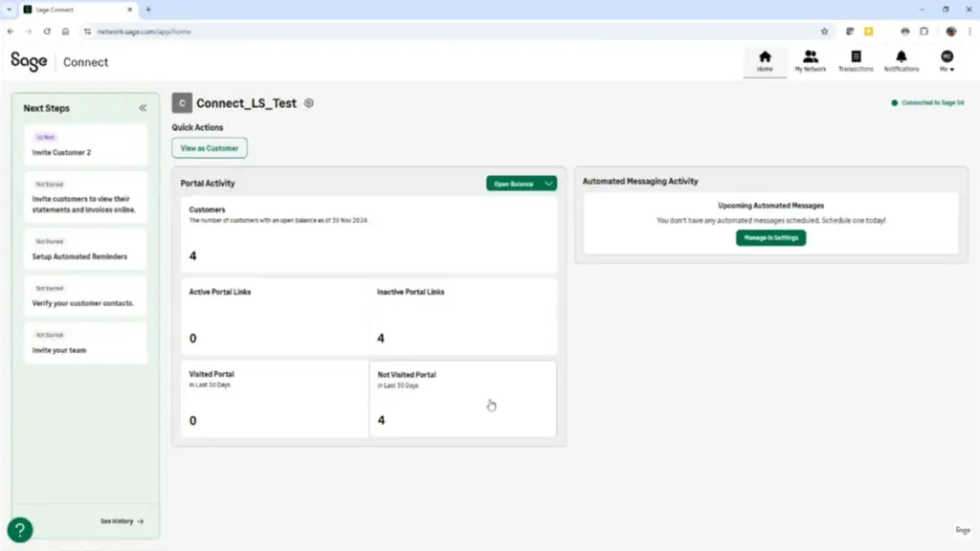Open the Not Visited Portal card
This screenshot has width=980, height=551.
462,398
